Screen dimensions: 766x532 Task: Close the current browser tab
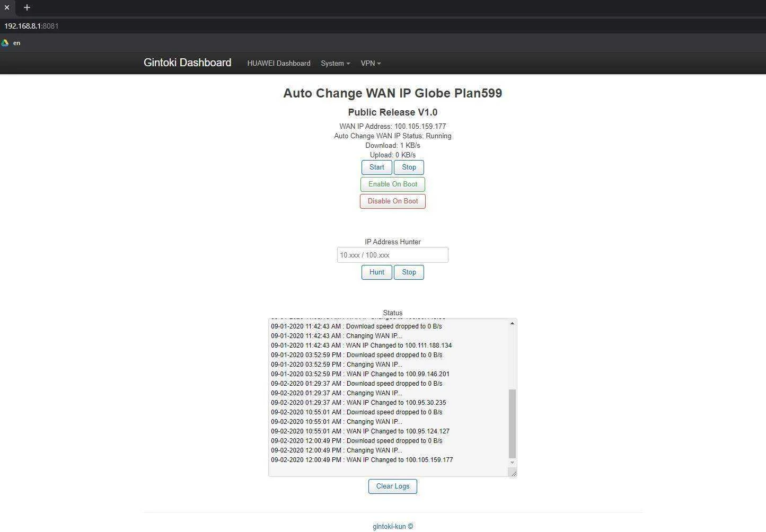tap(7, 7)
